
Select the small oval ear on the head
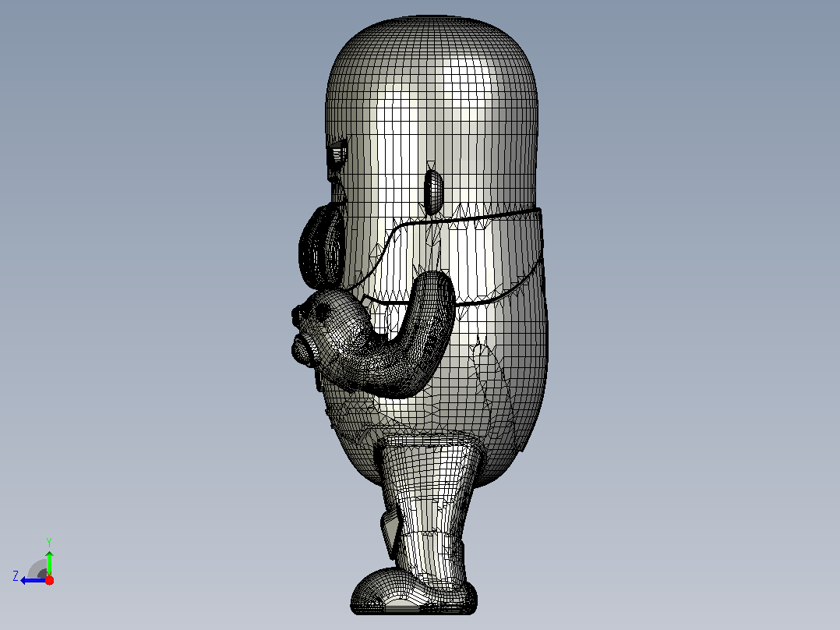pyautogui.click(x=433, y=192)
